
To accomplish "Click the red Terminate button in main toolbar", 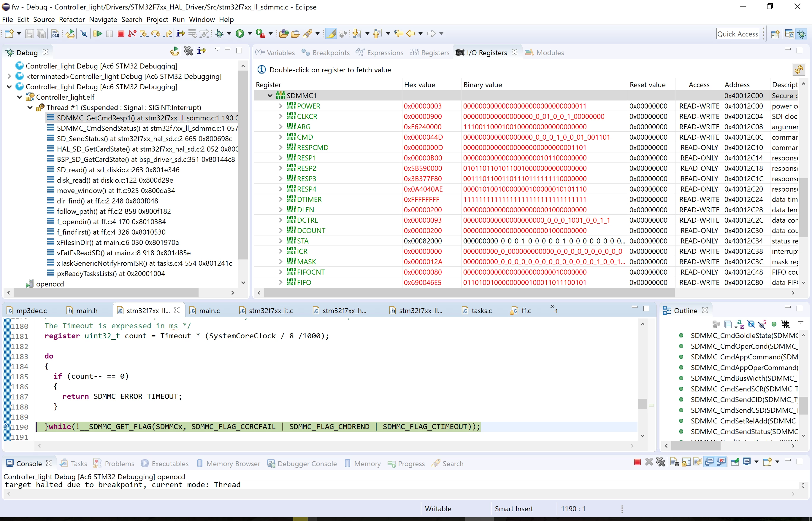I will 121,34.
